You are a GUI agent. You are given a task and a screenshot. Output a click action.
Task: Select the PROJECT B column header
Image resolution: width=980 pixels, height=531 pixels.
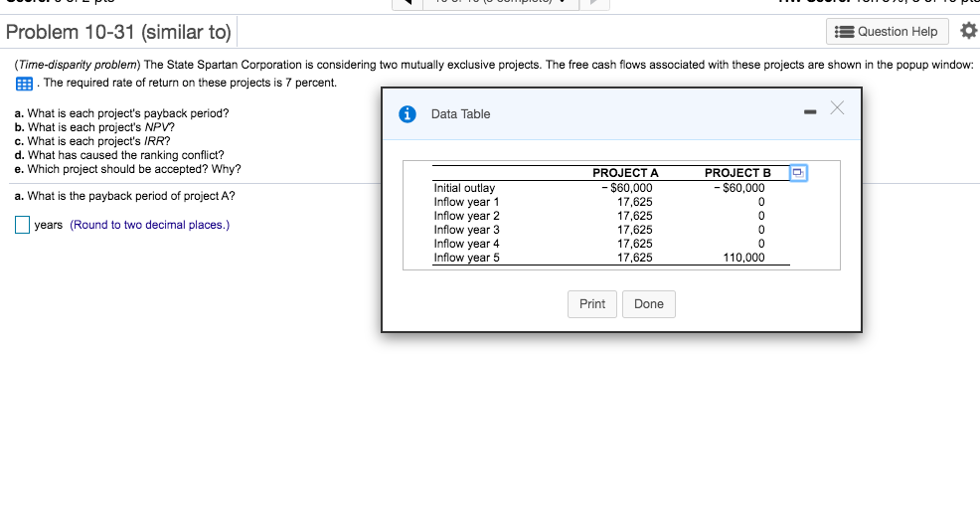[x=737, y=173]
